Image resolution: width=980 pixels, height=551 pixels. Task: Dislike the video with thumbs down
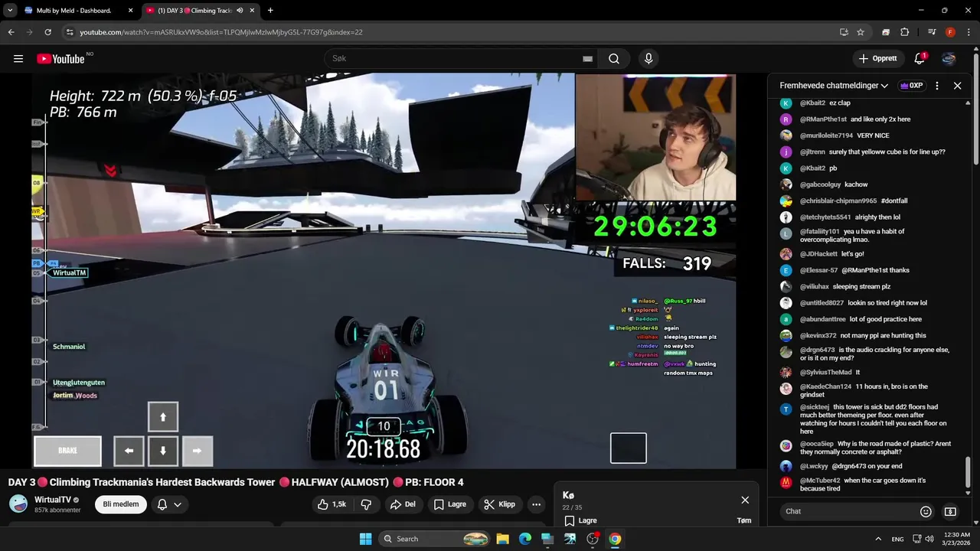[x=366, y=504]
